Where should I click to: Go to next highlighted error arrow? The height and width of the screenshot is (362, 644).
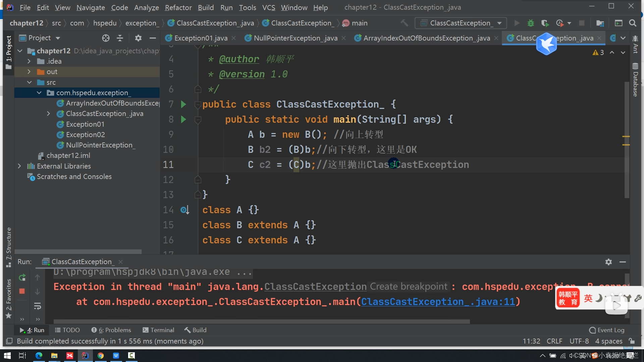point(623,52)
